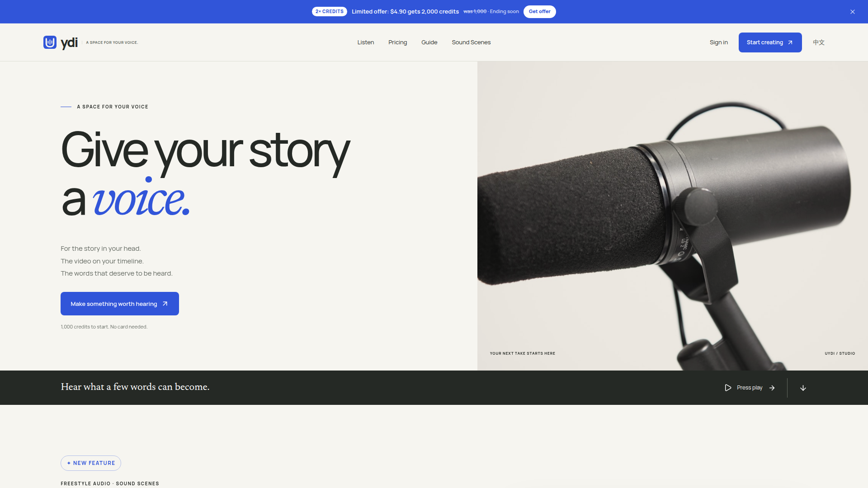The width and height of the screenshot is (868, 488).
Task: Click 'Hear what a few words can become.'
Action: 135,387
